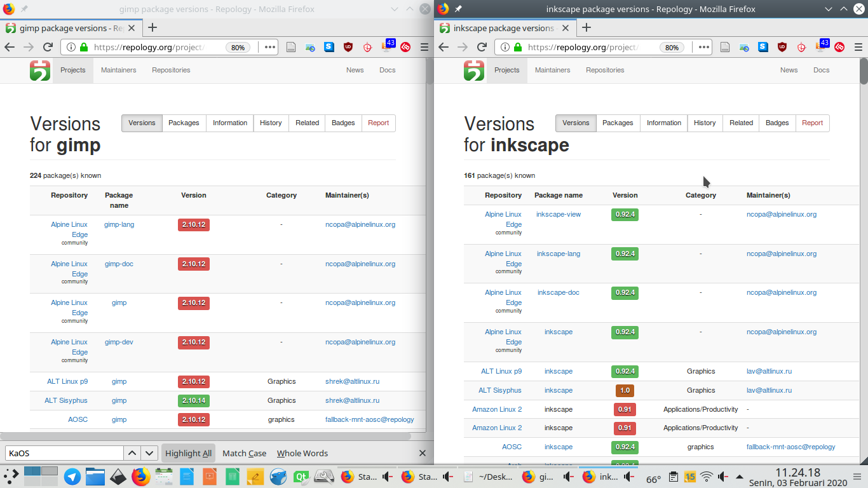Click the 80% zoom badge, inkscape window

click(x=672, y=48)
